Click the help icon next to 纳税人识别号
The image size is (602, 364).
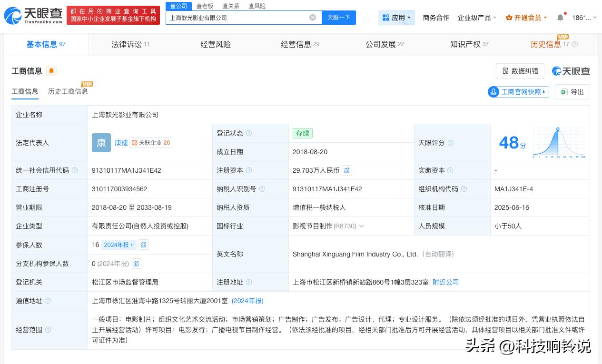pyautogui.click(x=262, y=189)
